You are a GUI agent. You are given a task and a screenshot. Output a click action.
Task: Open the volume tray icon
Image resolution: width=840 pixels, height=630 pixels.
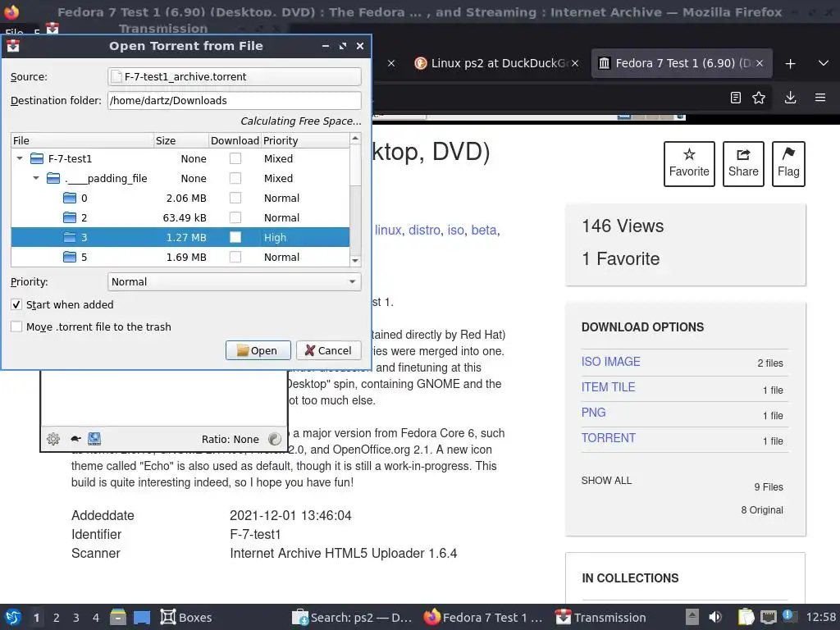click(715, 617)
